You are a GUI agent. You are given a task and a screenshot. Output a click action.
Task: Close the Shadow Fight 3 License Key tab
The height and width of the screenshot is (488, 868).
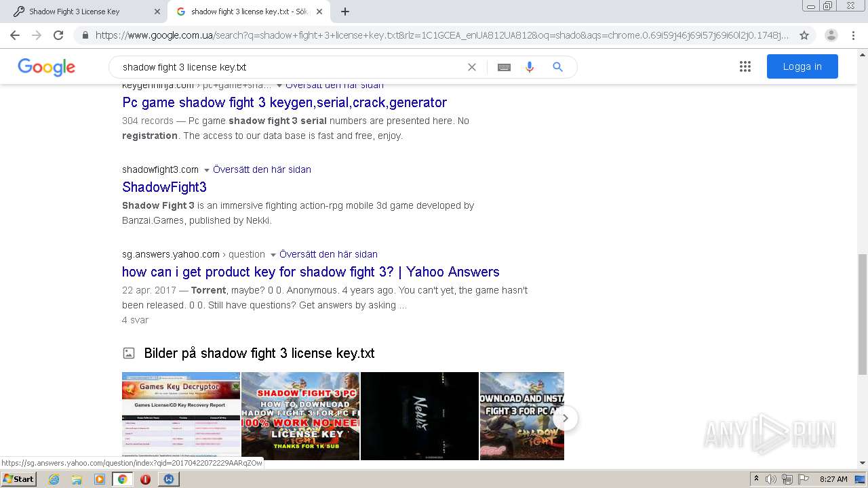tap(157, 12)
